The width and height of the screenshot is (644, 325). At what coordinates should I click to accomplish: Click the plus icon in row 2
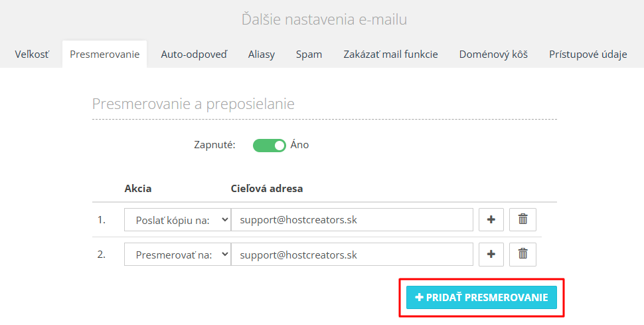(491, 255)
